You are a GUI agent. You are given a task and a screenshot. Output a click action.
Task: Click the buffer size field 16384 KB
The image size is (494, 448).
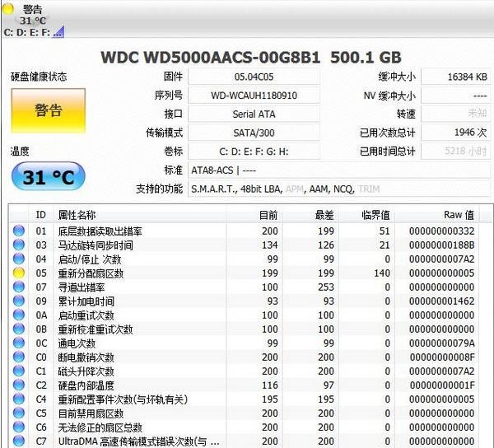456,77
